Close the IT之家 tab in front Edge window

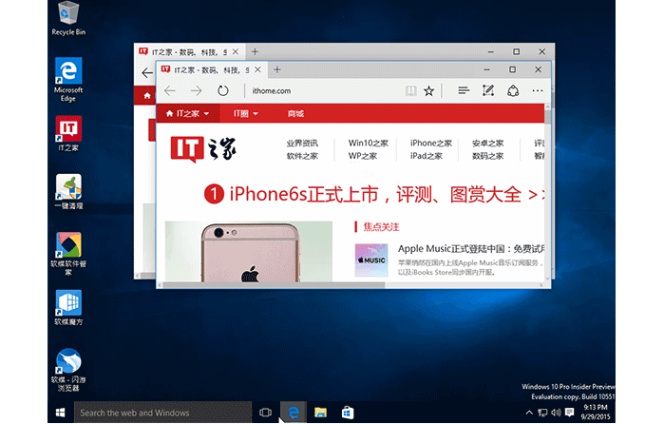257,70
